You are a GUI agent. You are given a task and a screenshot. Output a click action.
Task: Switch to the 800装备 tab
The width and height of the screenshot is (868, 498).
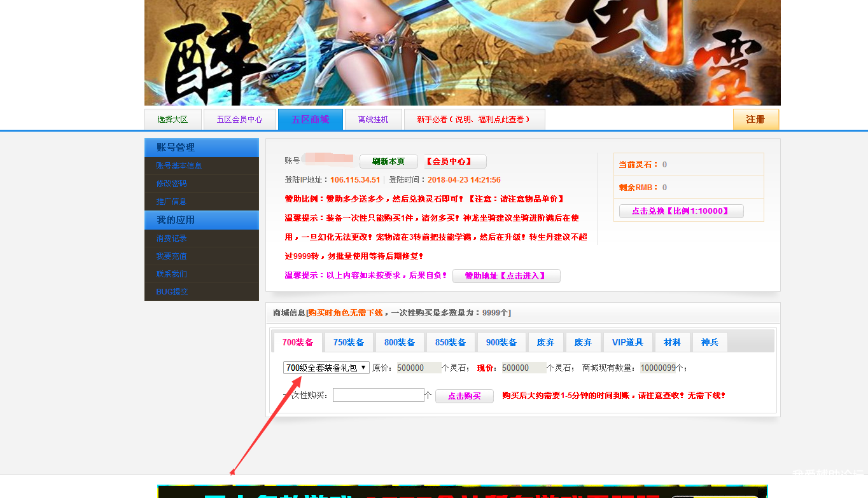[399, 342]
